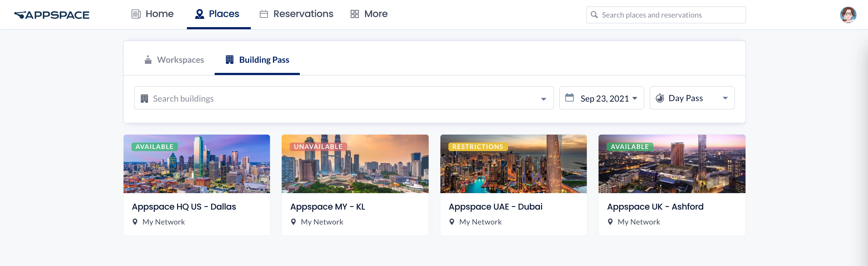Open the Dubai skyline thumbnail

pyautogui.click(x=514, y=164)
